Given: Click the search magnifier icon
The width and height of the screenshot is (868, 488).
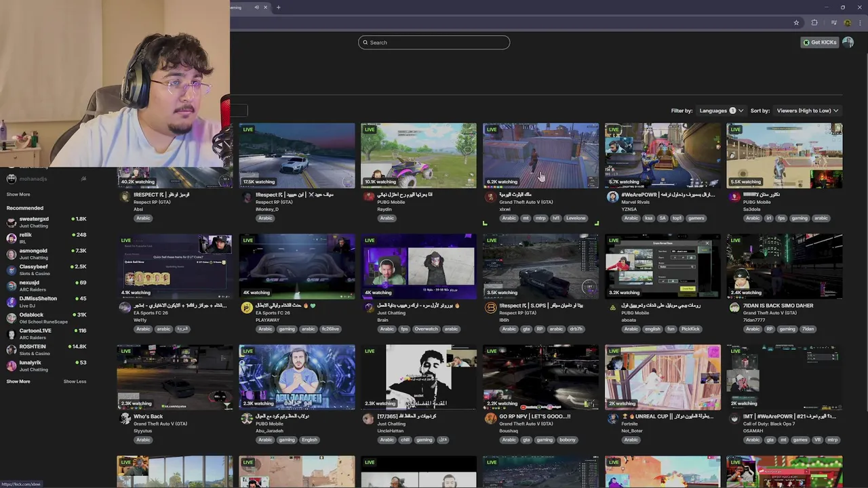Looking at the screenshot, I should 365,43.
